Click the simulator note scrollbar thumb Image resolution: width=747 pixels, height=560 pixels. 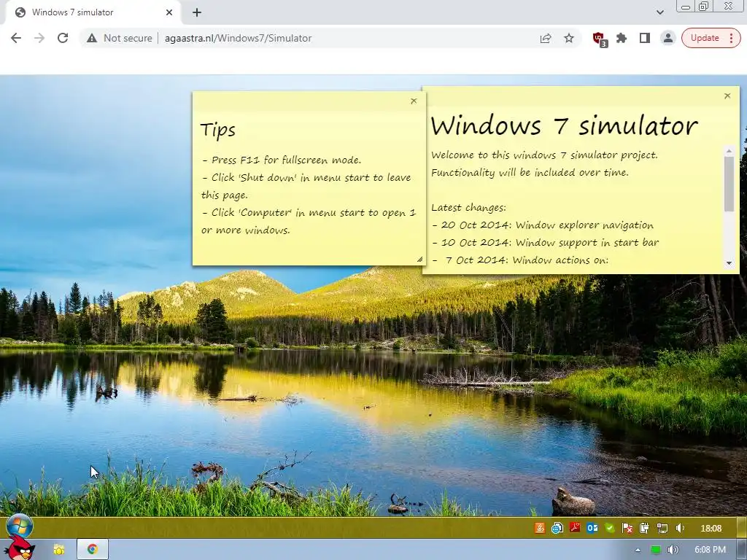(729, 184)
